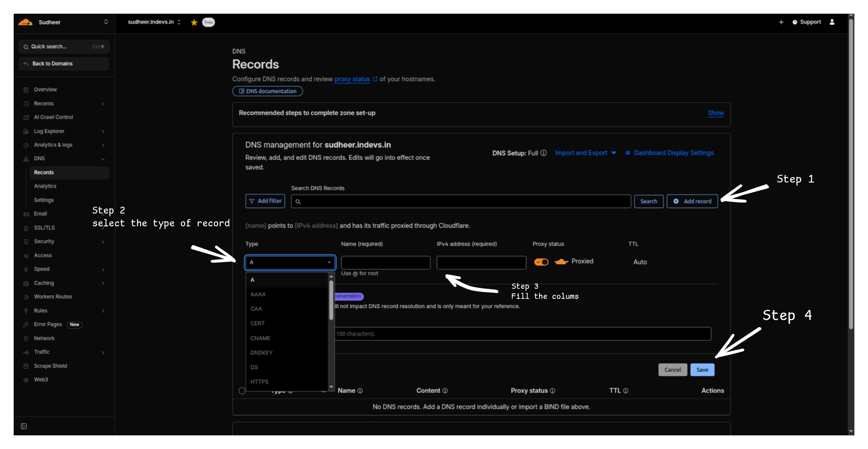Click the Scrape Shield icon
This screenshot has height=449, width=868.
tap(26, 366)
